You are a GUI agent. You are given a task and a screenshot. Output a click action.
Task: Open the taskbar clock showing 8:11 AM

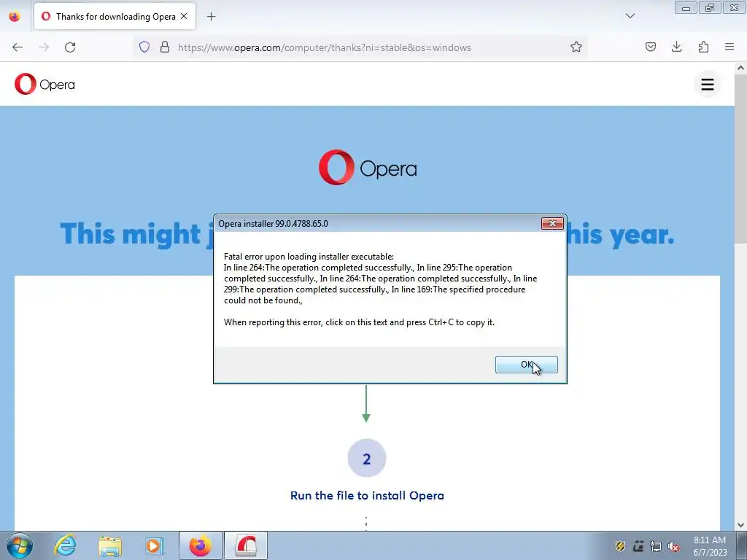tap(710, 546)
